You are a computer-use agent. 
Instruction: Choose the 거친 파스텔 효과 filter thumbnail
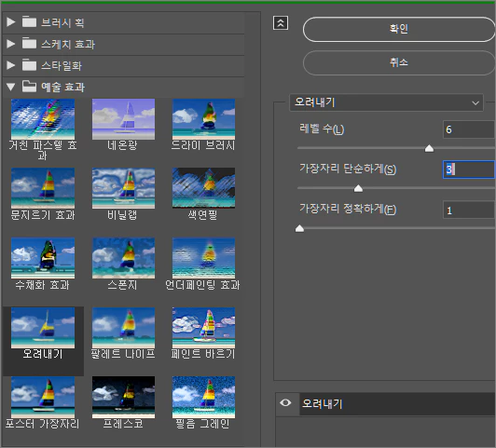tap(43, 119)
